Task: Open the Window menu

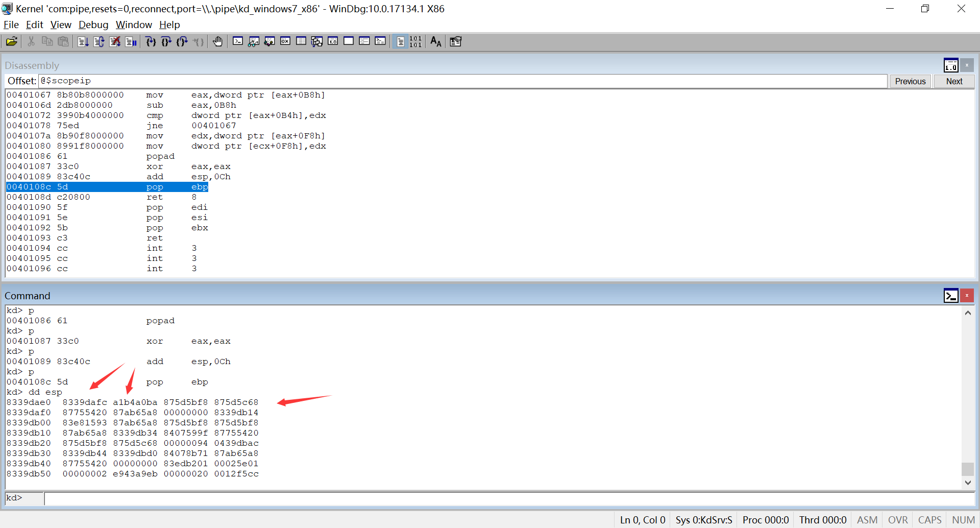Action: click(x=134, y=25)
